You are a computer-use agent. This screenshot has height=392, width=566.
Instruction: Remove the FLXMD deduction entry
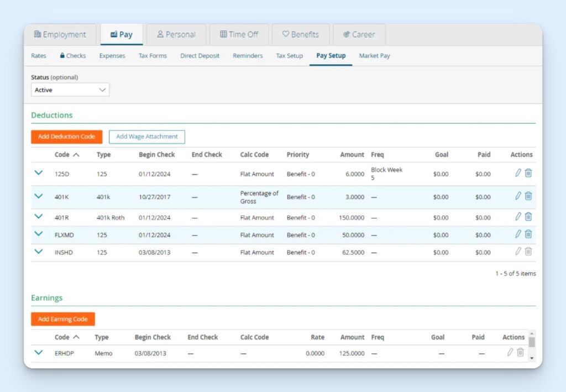(528, 234)
